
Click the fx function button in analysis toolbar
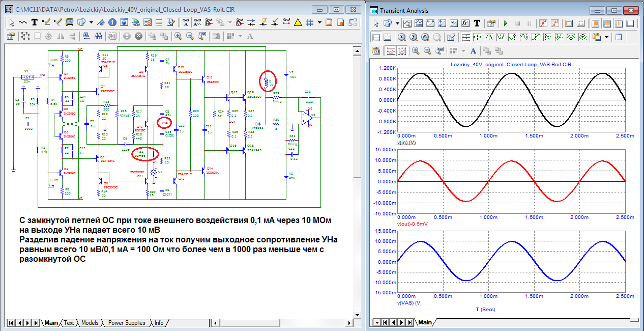465,23
